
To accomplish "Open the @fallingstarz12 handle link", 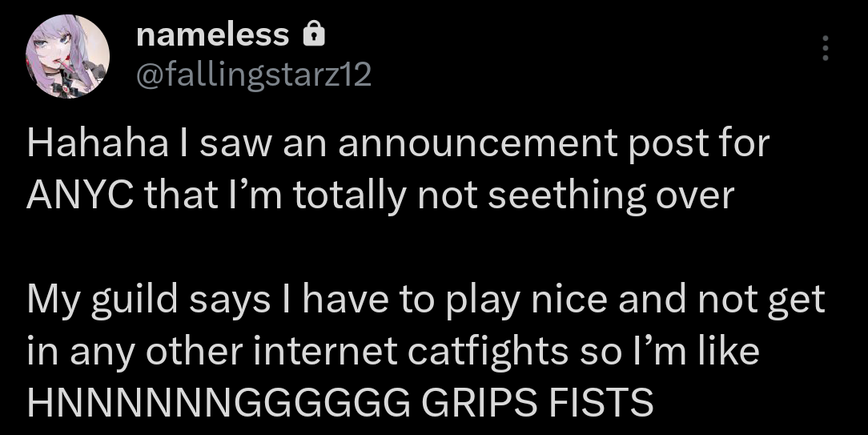I will click(254, 75).
